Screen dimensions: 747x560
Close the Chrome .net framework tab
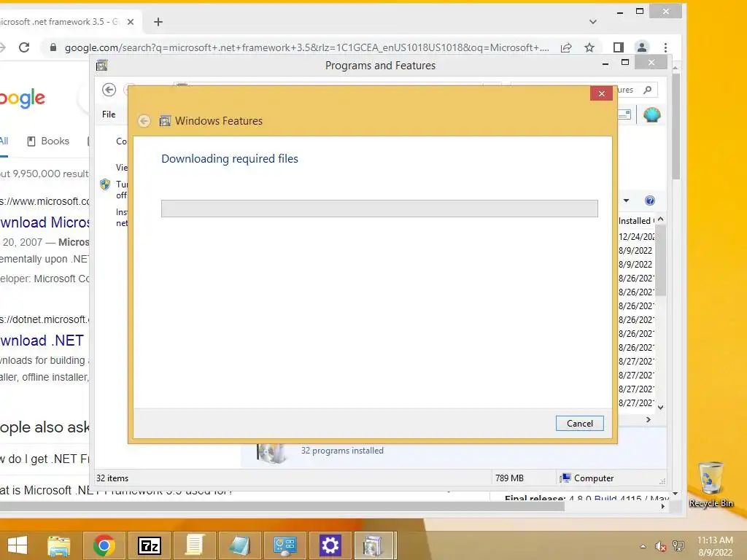coord(131,22)
